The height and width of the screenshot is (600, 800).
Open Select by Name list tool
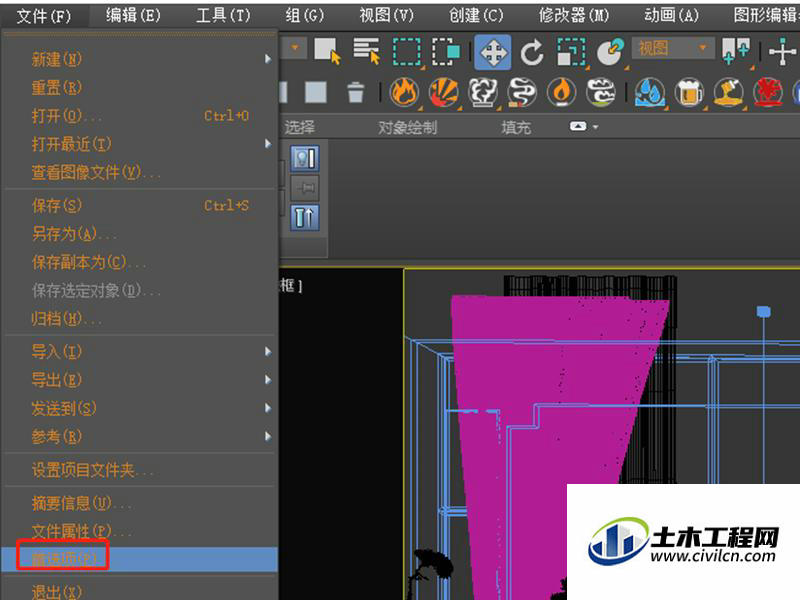pos(367,51)
